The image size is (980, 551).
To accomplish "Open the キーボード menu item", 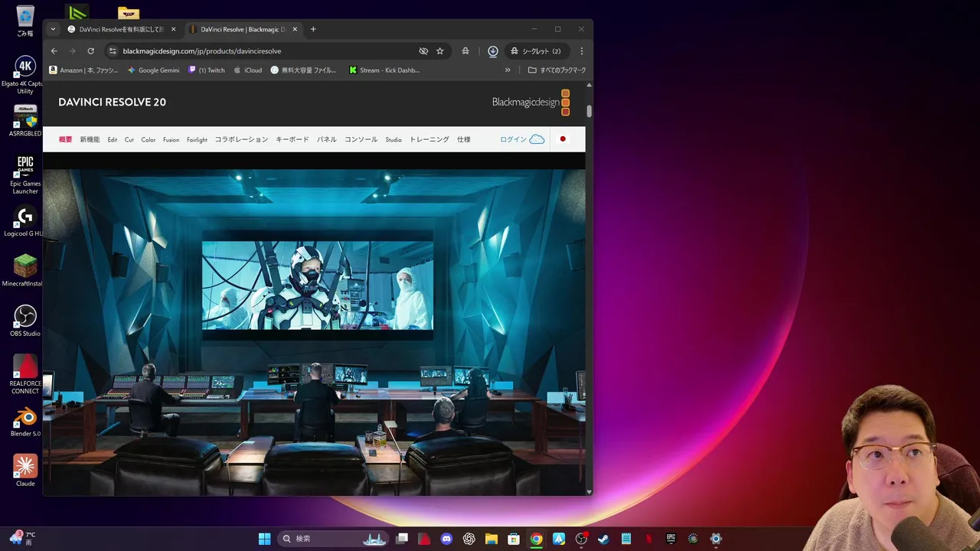I will pos(292,139).
